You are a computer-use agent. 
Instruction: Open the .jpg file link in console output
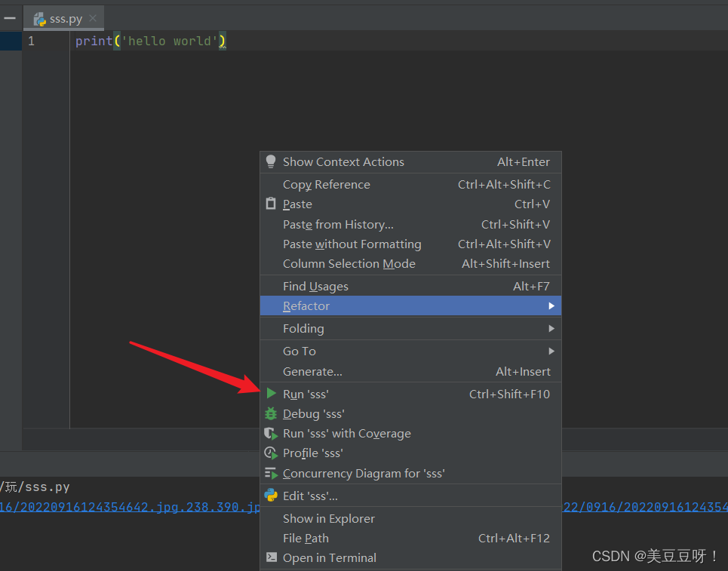point(130,507)
